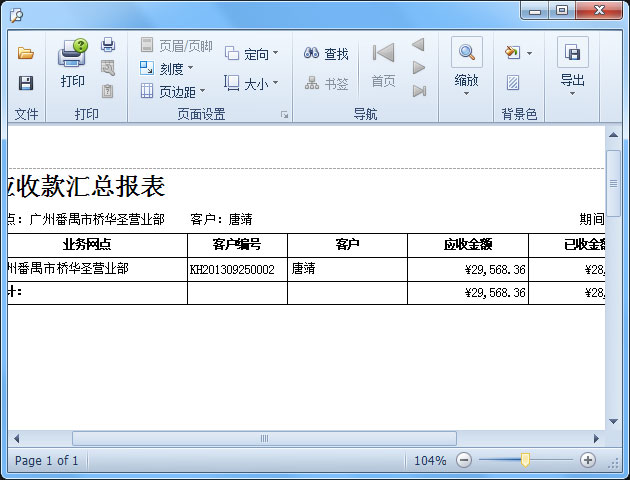Click the open file folder icon
This screenshot has height=480, width=630.
tap(26, 53)
